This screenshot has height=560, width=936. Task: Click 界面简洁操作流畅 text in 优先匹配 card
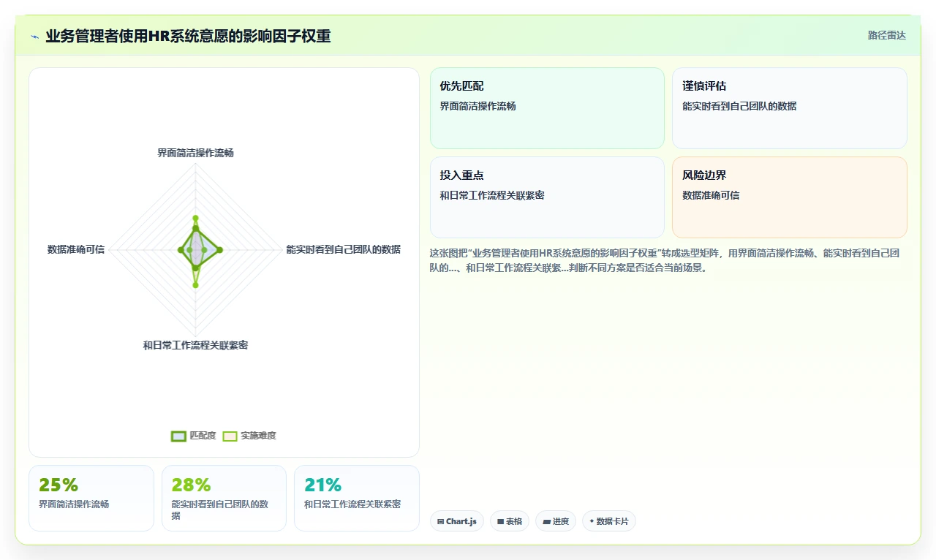click(x=478, y=106)
